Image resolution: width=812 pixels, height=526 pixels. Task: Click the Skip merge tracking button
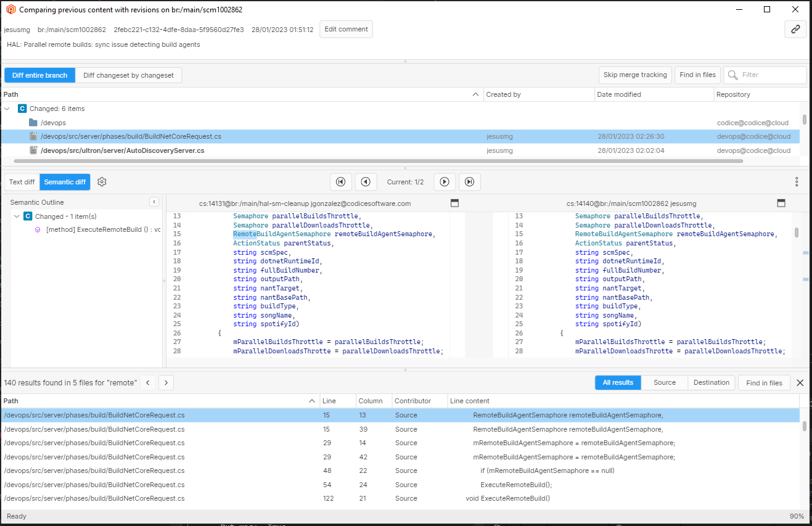click(x=635, y=75)
